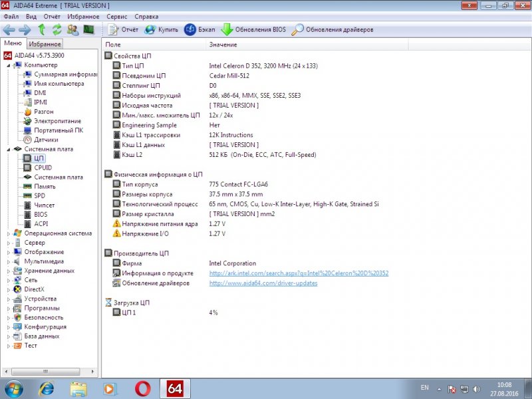Image resolution: width=532 pixels, height=399 pixels.
Task: Click the green Refresh arrows toolbar icon
Action: pyautogui.click(x=57, y=30)
